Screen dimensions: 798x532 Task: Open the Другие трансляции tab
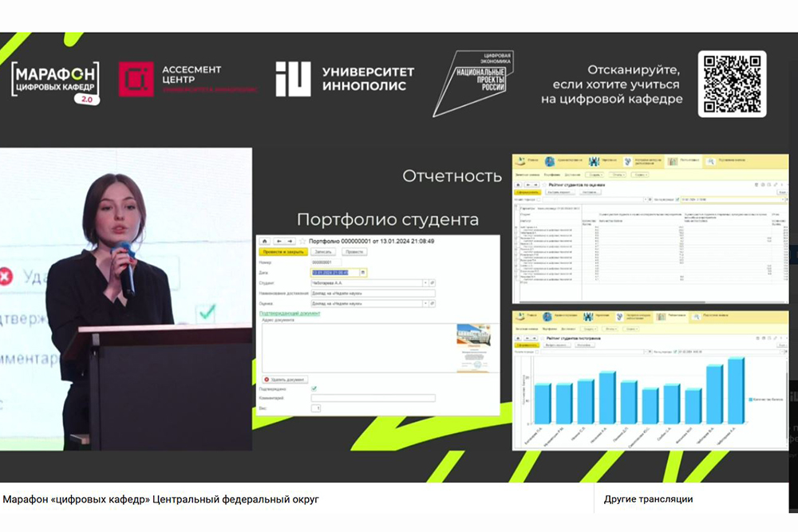(648, 499)
